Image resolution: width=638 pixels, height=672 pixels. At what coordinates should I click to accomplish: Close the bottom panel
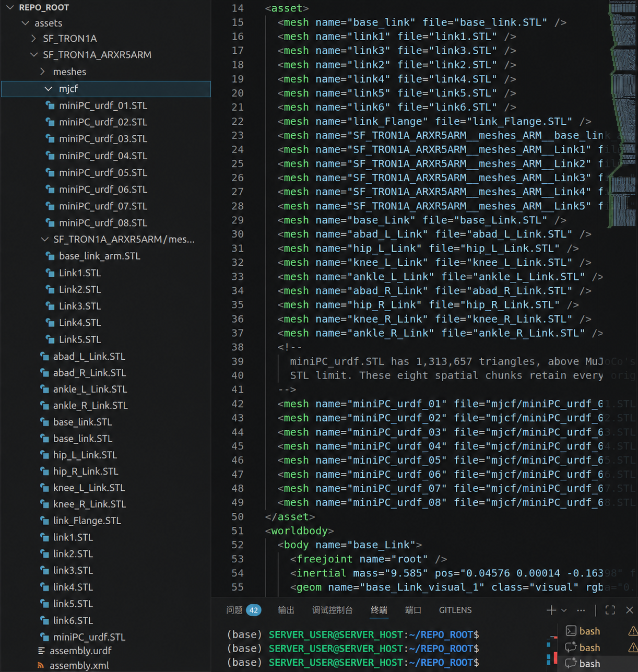629,610
